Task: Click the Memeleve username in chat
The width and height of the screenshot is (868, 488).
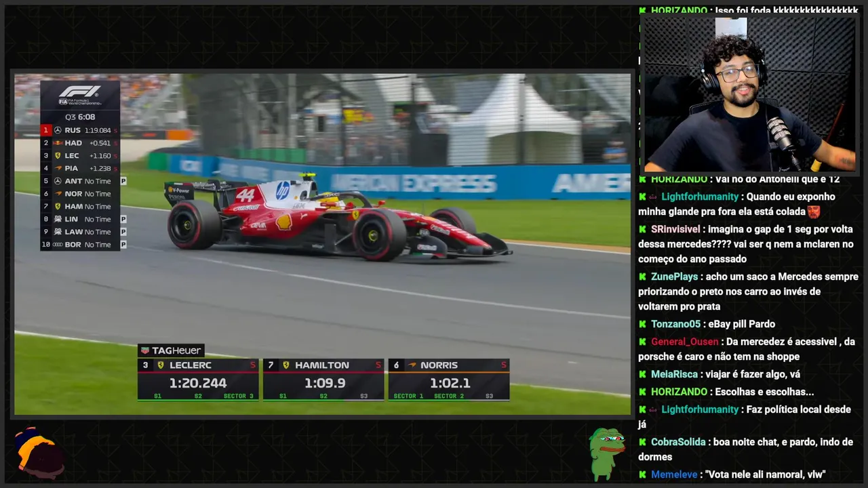Action: tap(674, 474)
